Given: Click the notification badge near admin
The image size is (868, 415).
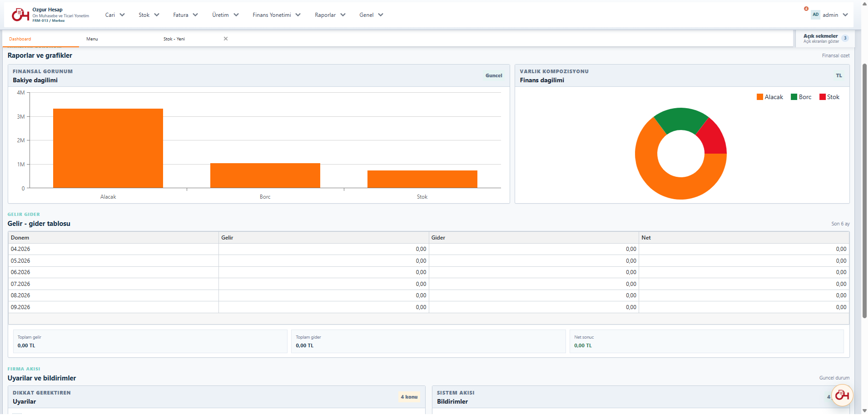Looking at the screenshot, I should [806, 9].
